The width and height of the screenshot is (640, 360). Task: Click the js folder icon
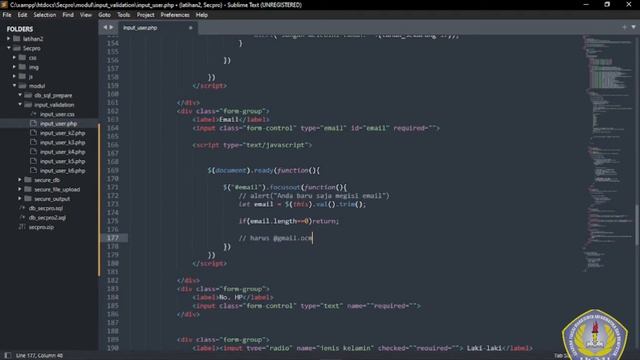tap(22, 76)
